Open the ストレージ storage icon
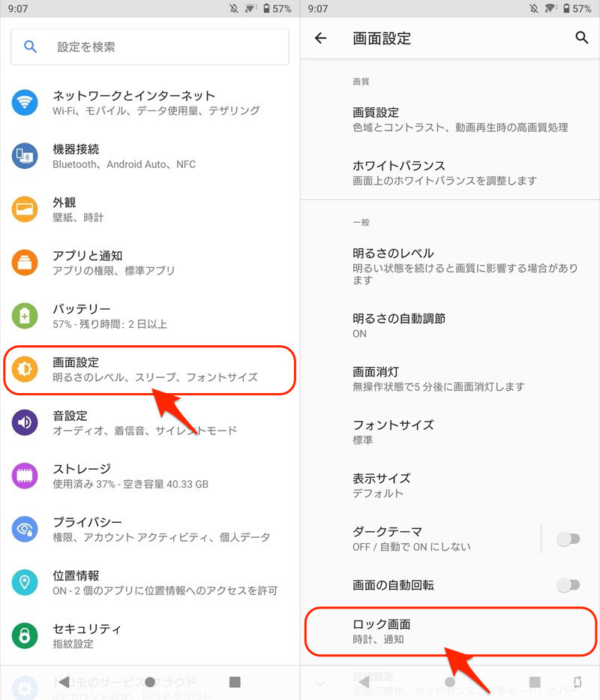Image resolution: width=600 pixels, height=700 pixels. click(25, 476)
